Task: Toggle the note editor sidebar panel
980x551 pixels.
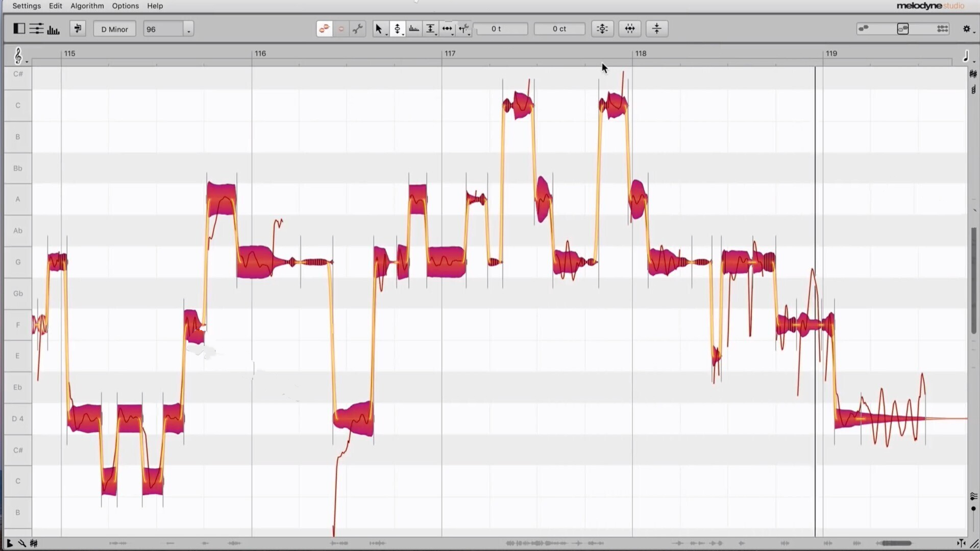Action: tap(19, 29)
